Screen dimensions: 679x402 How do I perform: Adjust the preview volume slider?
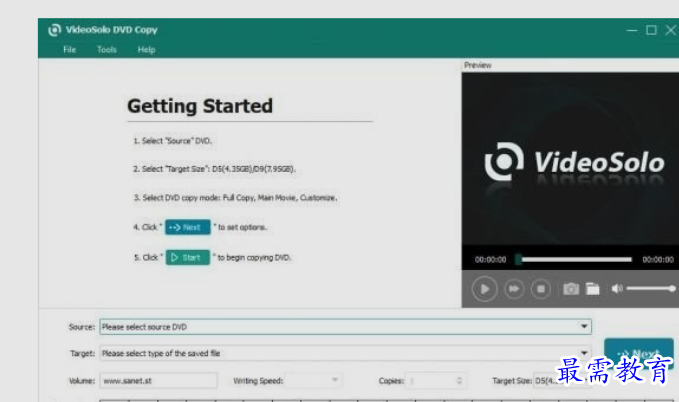tap(651, 289)
